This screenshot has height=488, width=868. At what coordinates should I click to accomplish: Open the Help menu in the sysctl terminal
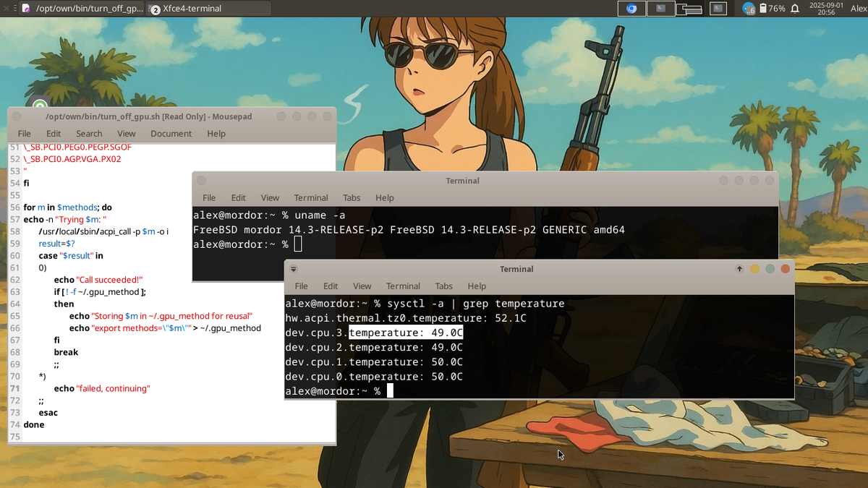coord(477,286)
